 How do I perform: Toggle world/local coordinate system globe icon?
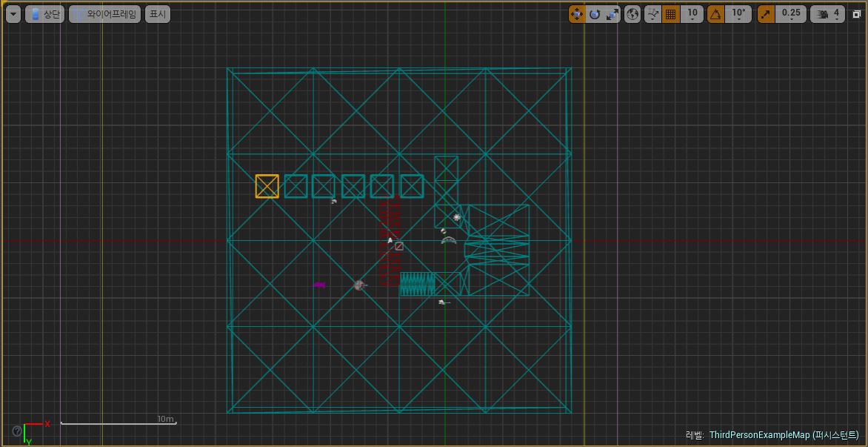coord(632,14)
